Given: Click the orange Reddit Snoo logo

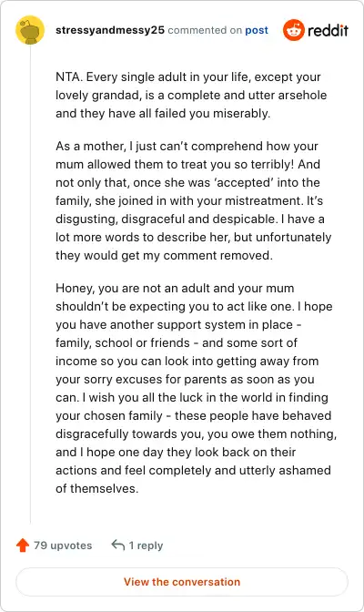Looking at the screenshot, I should [294, 30].
